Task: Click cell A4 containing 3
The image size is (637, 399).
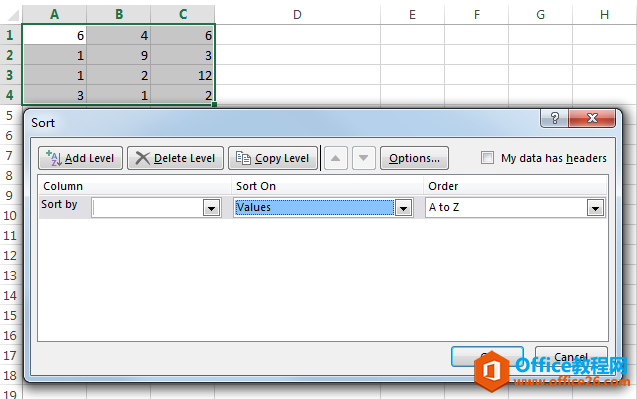Action: [54, 95]
